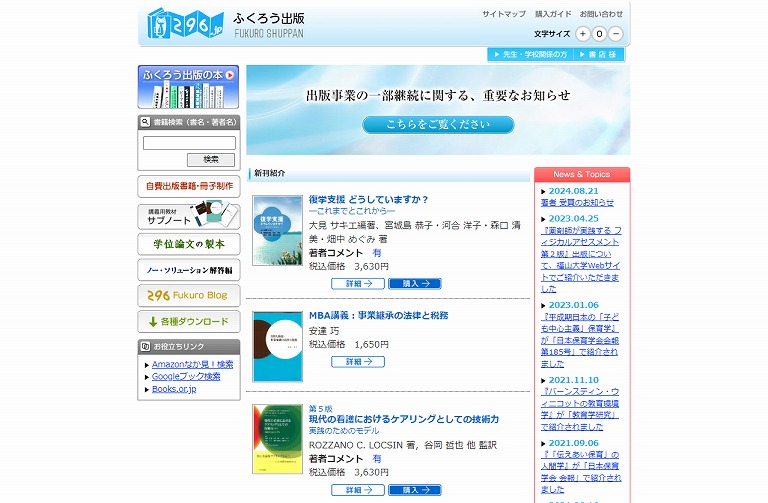Open the サブノート lecture materials banner
Image resolution: width=768 pixels, height=503 pixels.
click(188, 216)
